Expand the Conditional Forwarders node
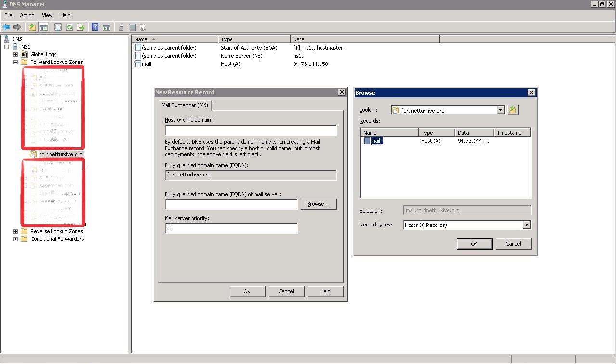The image size is (616, 364). coord(15,239)
